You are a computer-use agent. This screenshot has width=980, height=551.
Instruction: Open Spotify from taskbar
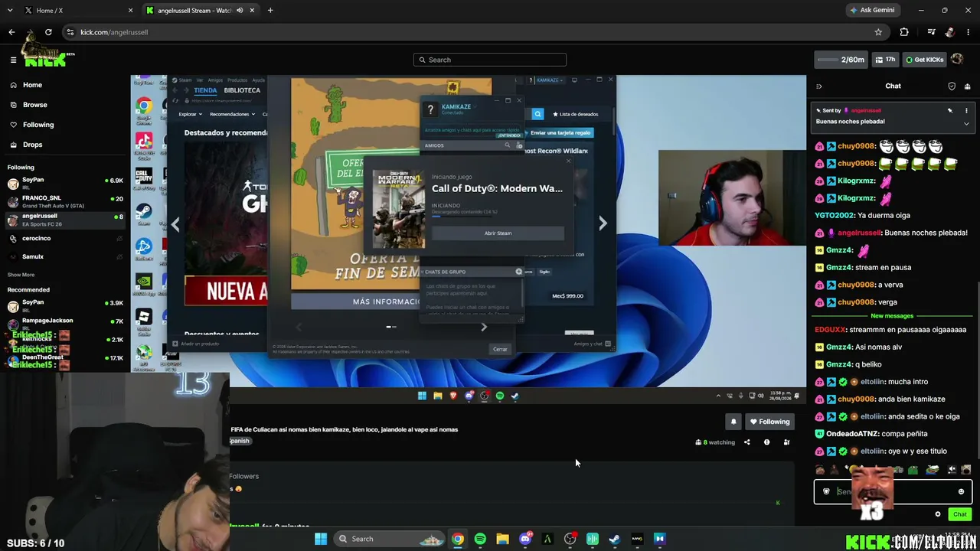[x=480, y=539]
